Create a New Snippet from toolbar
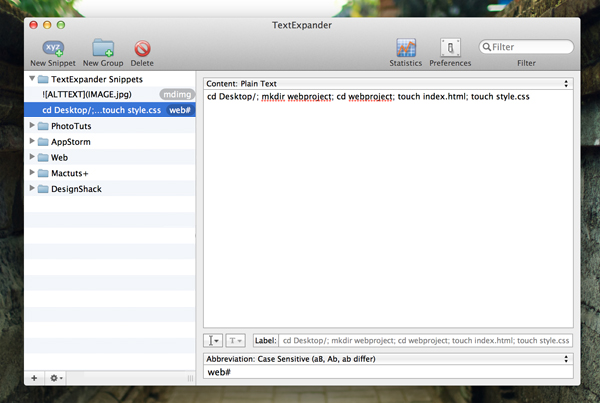600x403 pixels. (53, 53)
